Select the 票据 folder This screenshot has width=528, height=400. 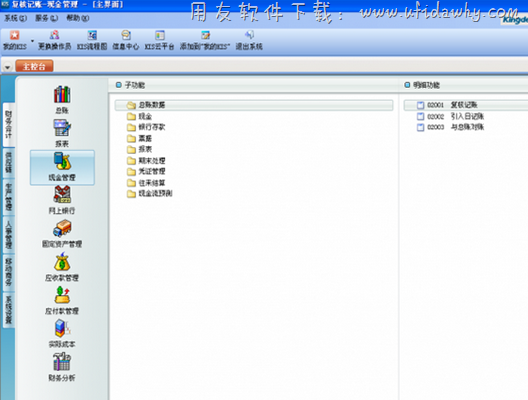(x=140, y=138)
